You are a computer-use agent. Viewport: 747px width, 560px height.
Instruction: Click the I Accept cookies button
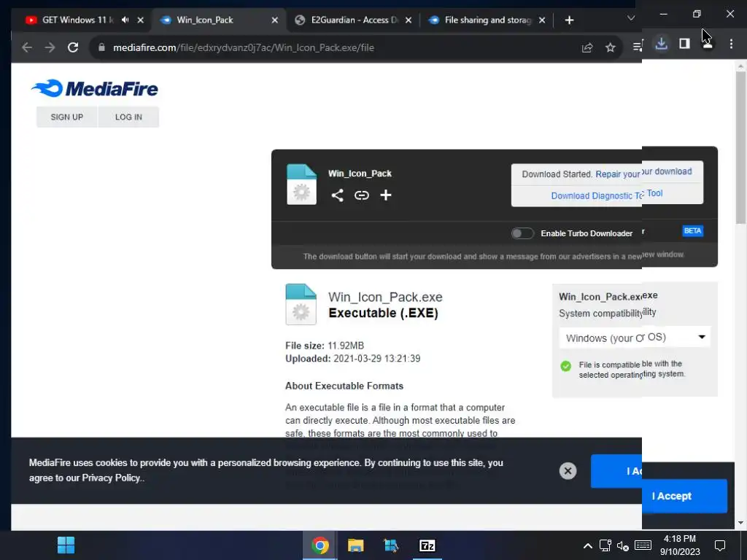coord(684,496)
